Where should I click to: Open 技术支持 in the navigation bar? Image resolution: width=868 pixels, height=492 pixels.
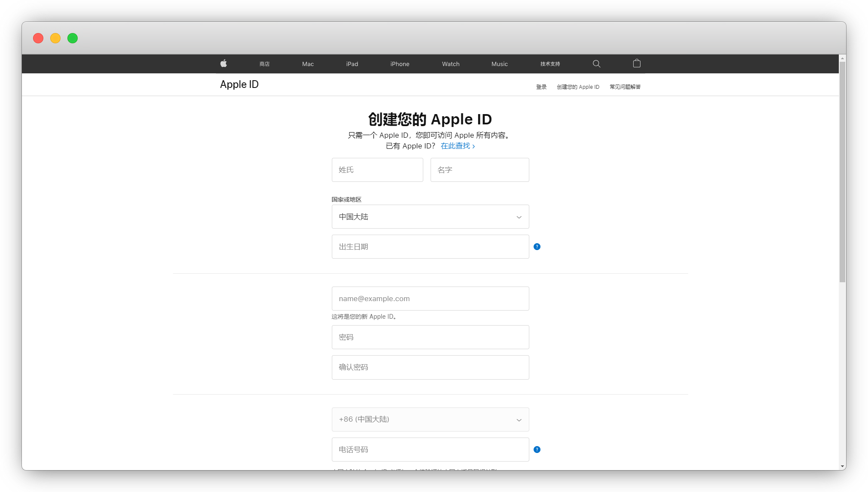550,64
